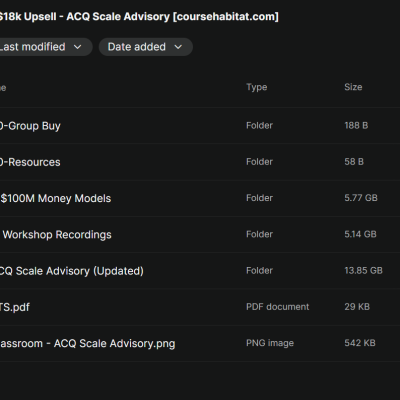The width and height of the screenshot is (400, 400).
Task: Click the 5.14 GB size value
Action: coord(360,234)
